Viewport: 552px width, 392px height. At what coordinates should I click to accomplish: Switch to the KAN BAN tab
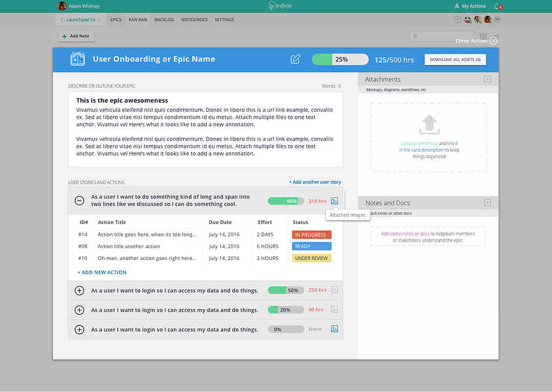137,20
